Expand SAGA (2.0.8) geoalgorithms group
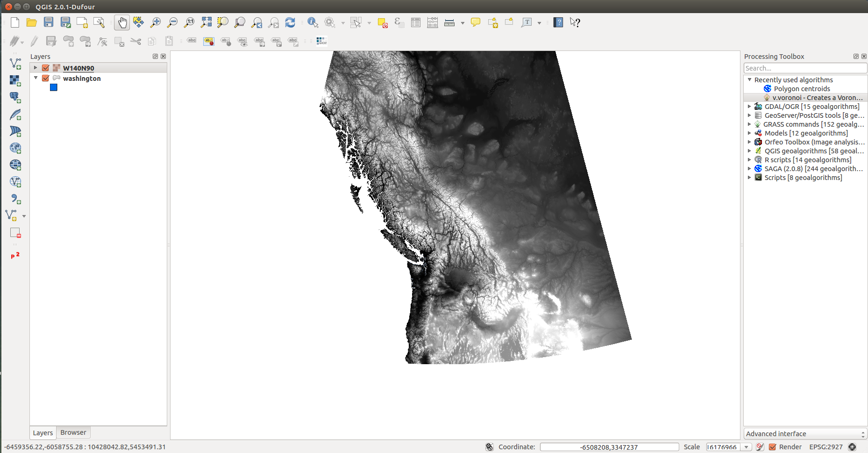 coord(749,169)
